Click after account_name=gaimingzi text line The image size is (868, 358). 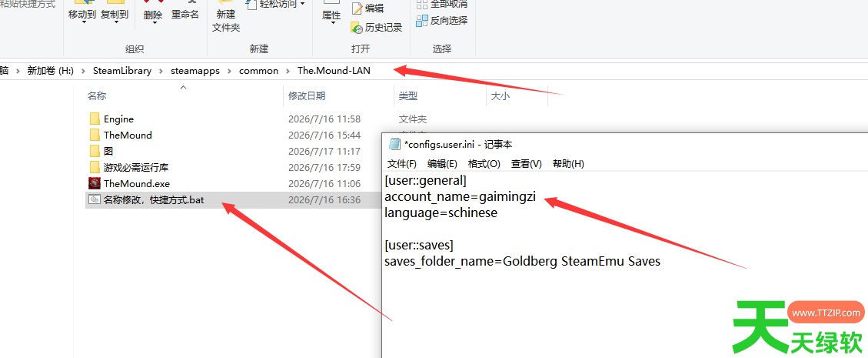point(538,197)
